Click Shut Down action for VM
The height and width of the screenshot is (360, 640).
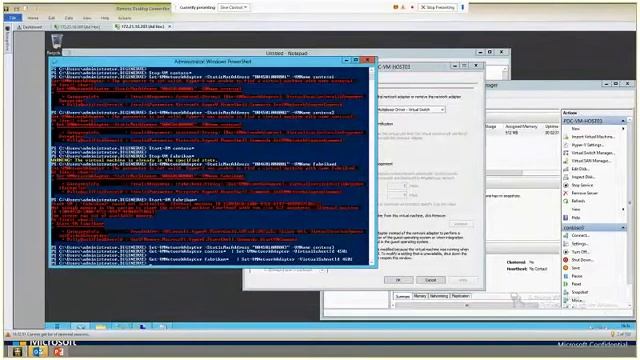coord(582,260)
